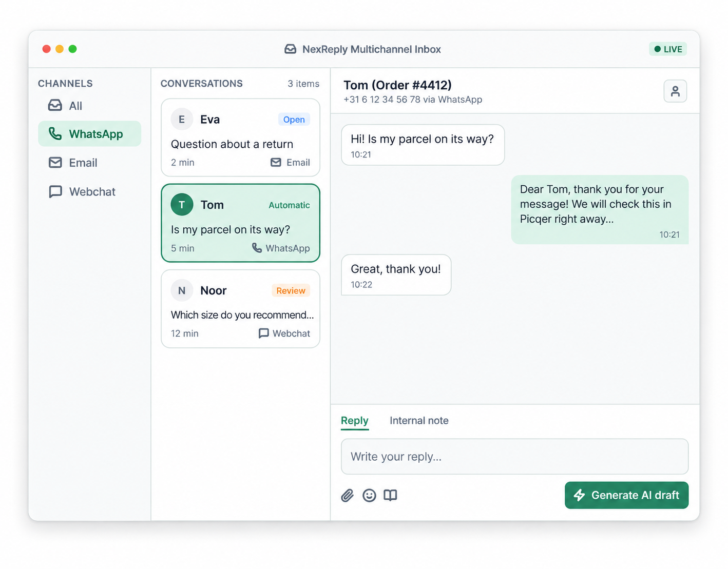Click the phone number '+31 6 12 34 56 78'
Viewport: 728px width, 569px height.
pos(382,100)
